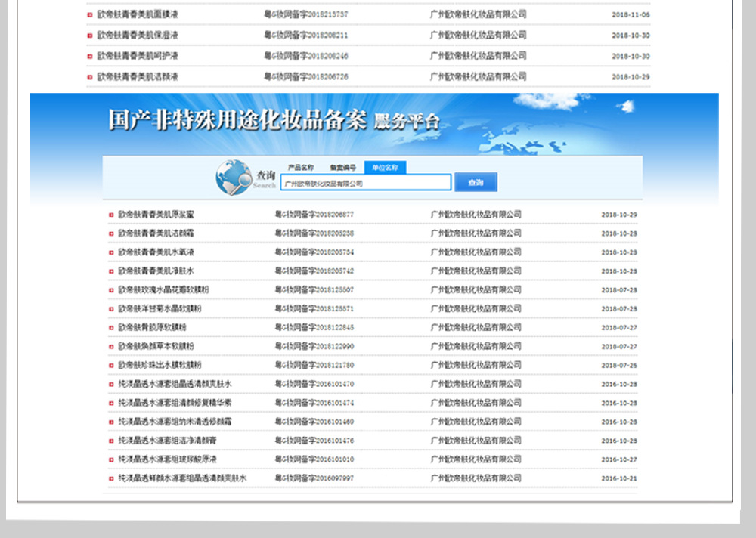Open product link 欧帝肤洋甘菊水晶软膜粉
The width and height of the screenshot is (756, 538).
160,308
